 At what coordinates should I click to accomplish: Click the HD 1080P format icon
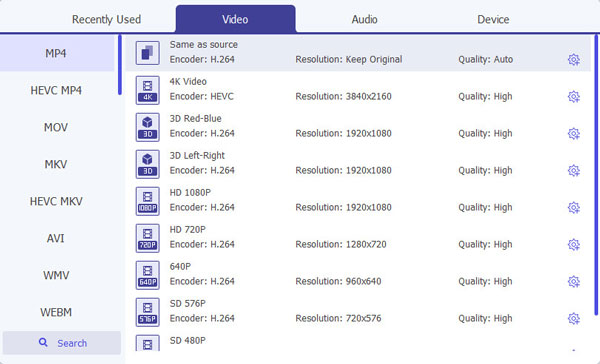pyautogui.click(x=148, y=201)
